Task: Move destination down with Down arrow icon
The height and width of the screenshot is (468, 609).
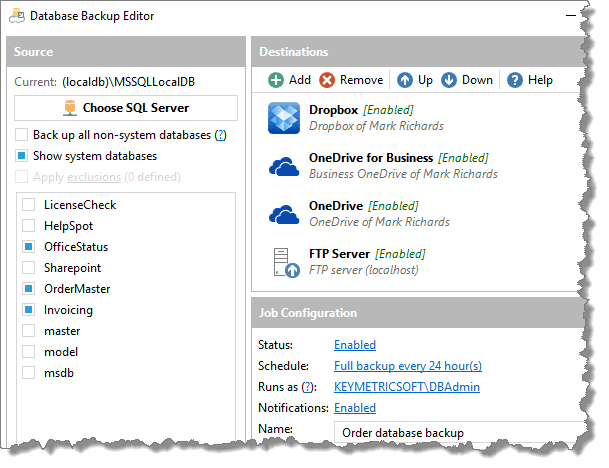Action: click(450, 80)
